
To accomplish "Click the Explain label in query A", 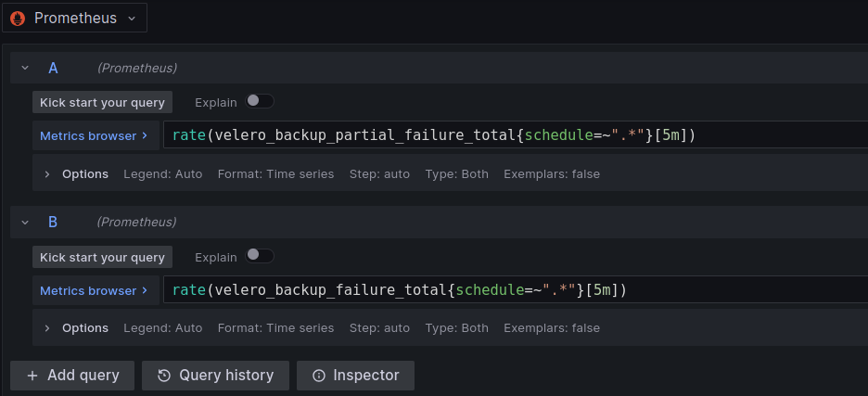I will pyautogui.click(x=216, y=102).
